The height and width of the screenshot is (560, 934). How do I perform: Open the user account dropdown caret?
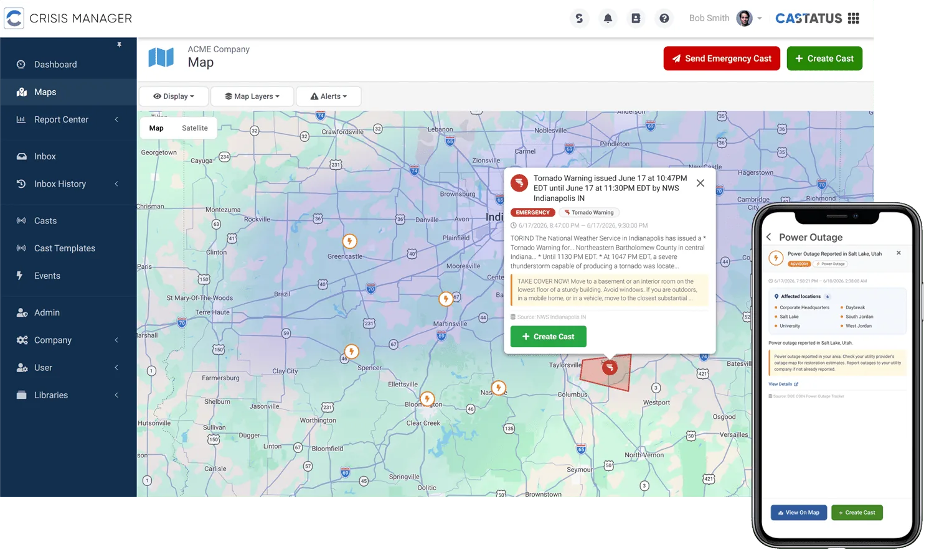760,19
